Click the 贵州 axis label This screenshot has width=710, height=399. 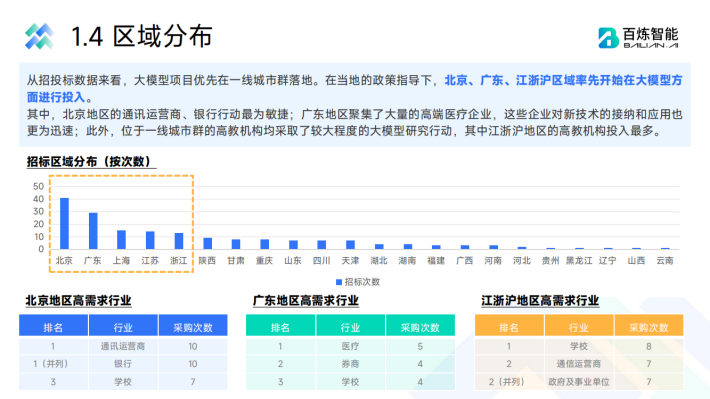coord(550,260)
